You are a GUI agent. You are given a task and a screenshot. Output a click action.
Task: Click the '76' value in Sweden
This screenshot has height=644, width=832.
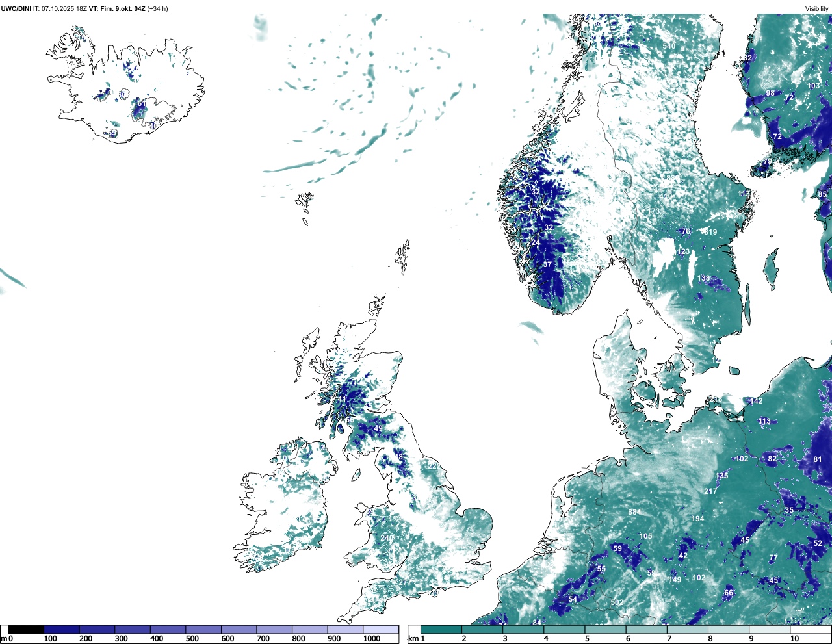point(685,231)
